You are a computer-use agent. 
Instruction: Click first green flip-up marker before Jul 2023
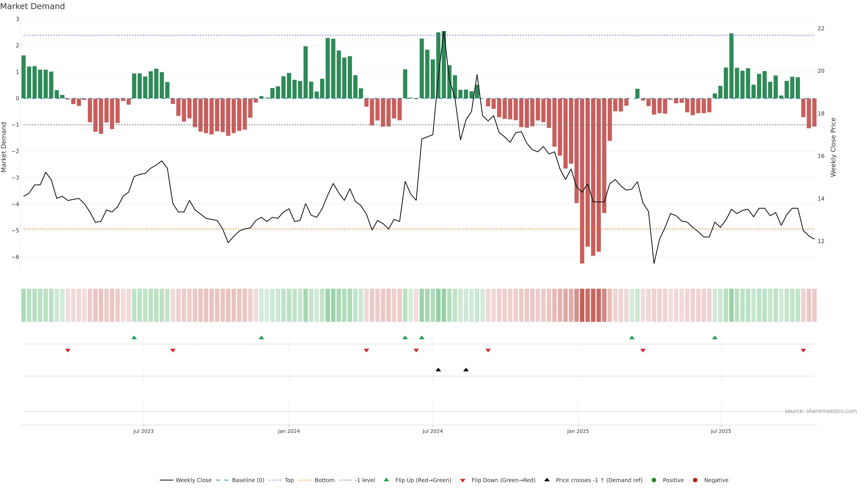tap(134, 338)
